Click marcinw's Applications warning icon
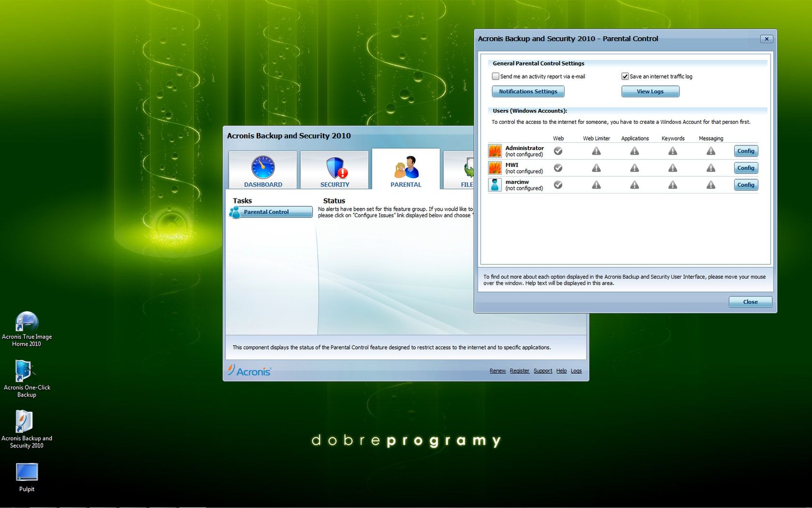 pyautogui.click(x=635, y=185)
